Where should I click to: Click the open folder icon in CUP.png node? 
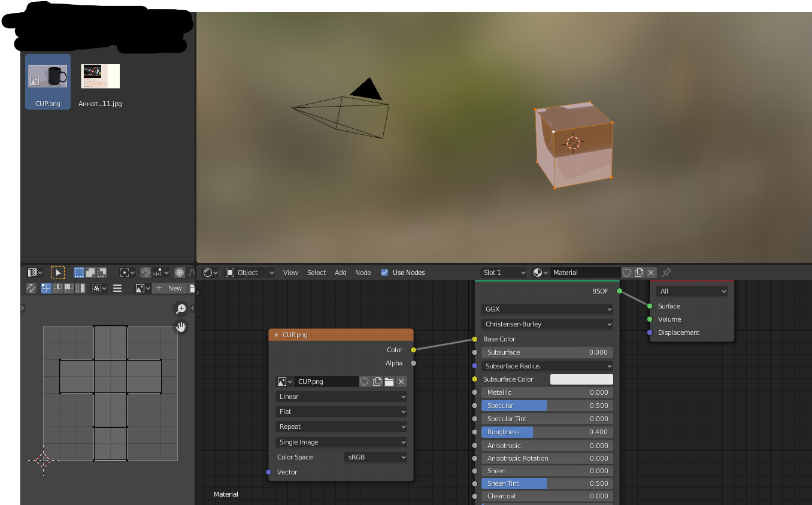click(x=389, y=382)
